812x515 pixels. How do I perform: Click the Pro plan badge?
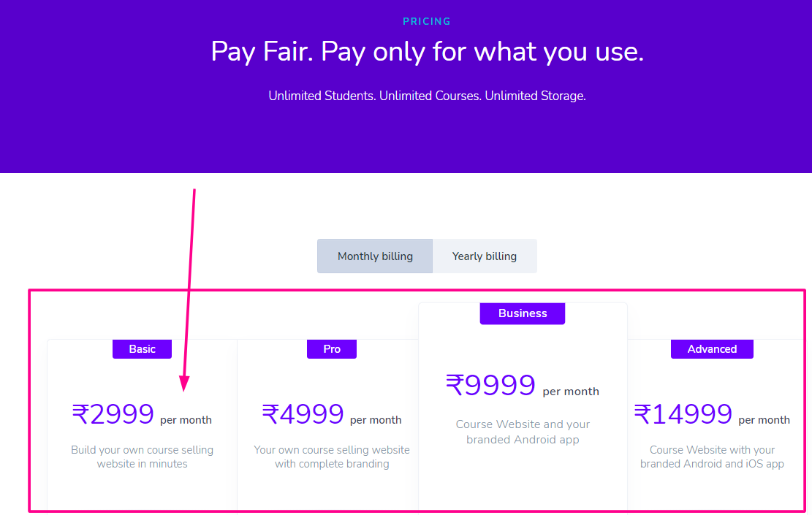(x=332, y=349)
